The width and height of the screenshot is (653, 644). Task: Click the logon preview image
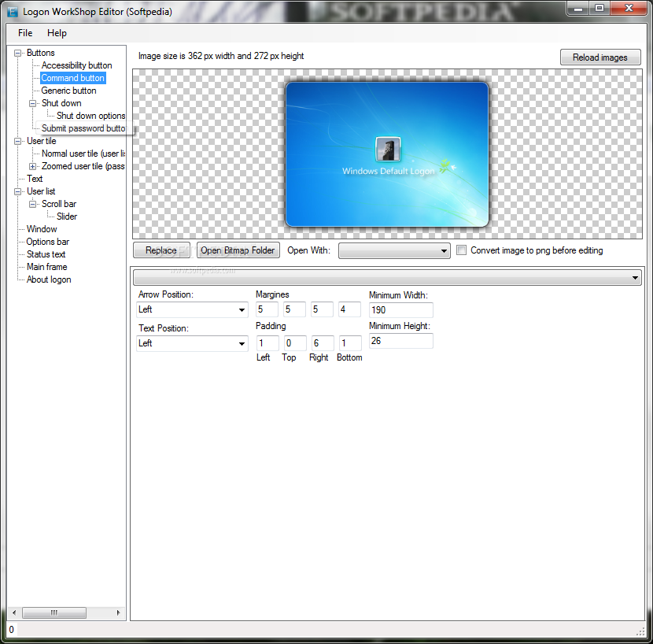click(387, 154)
